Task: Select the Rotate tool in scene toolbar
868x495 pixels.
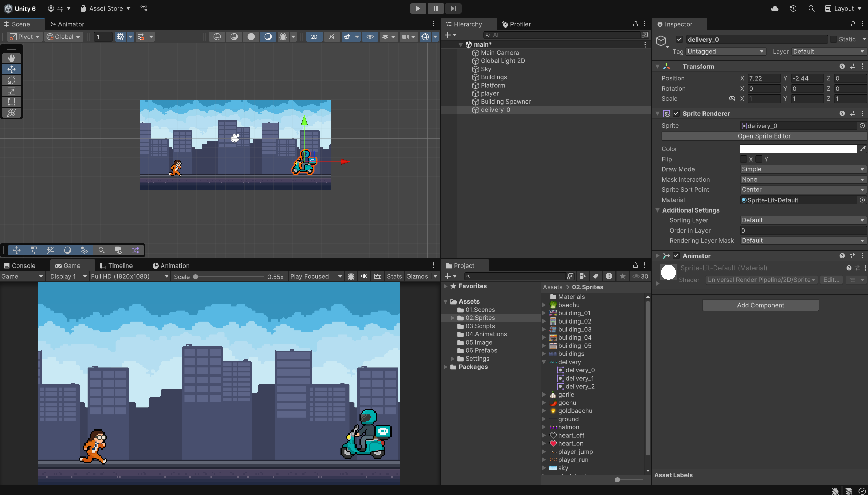Action: 12,80
